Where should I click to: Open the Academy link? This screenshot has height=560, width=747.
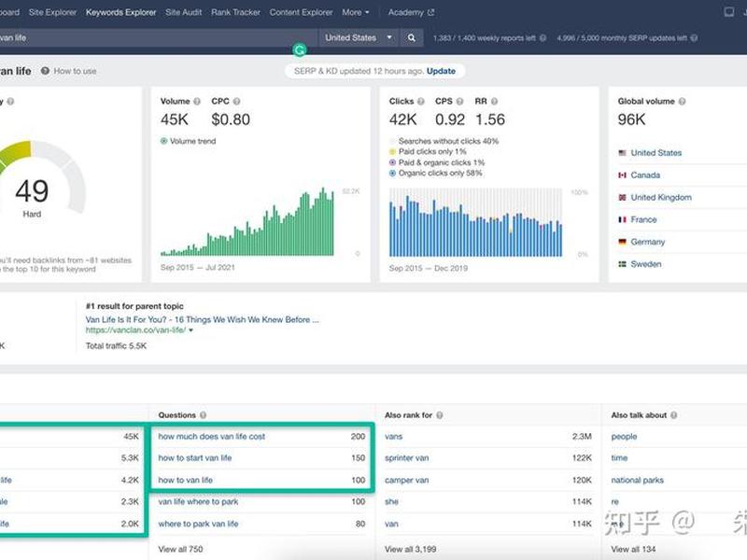[x=405, y=12]
